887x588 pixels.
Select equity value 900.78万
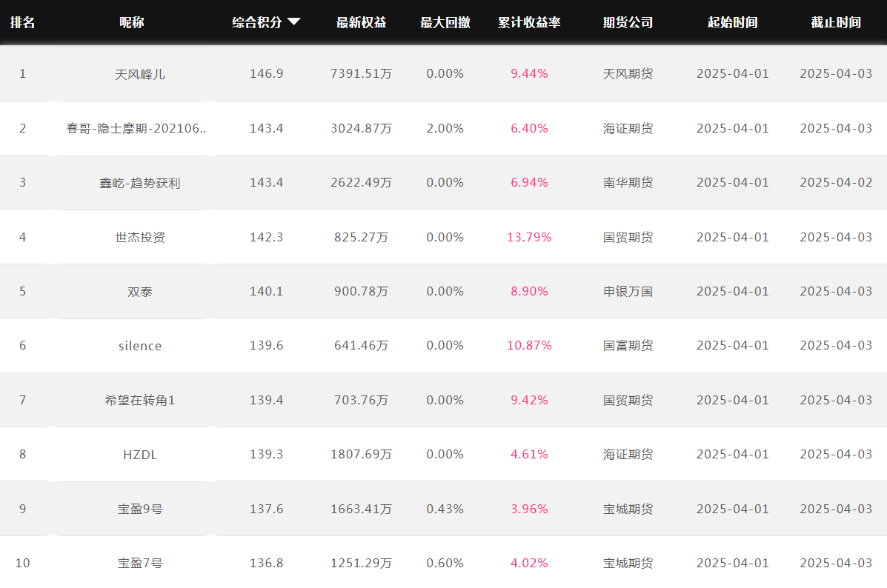coord(361,291)
